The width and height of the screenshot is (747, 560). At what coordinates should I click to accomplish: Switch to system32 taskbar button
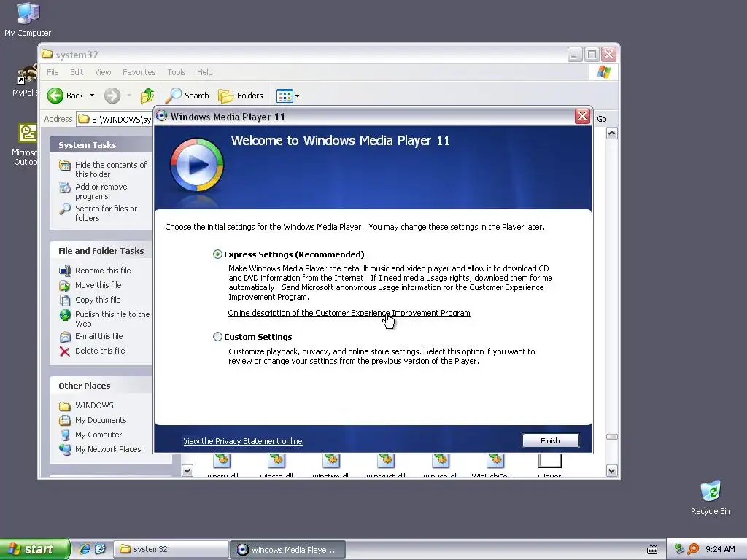coord(171,550)
